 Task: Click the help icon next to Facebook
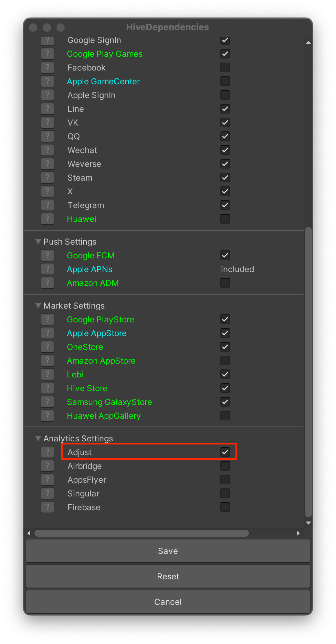tap(48, 67)
